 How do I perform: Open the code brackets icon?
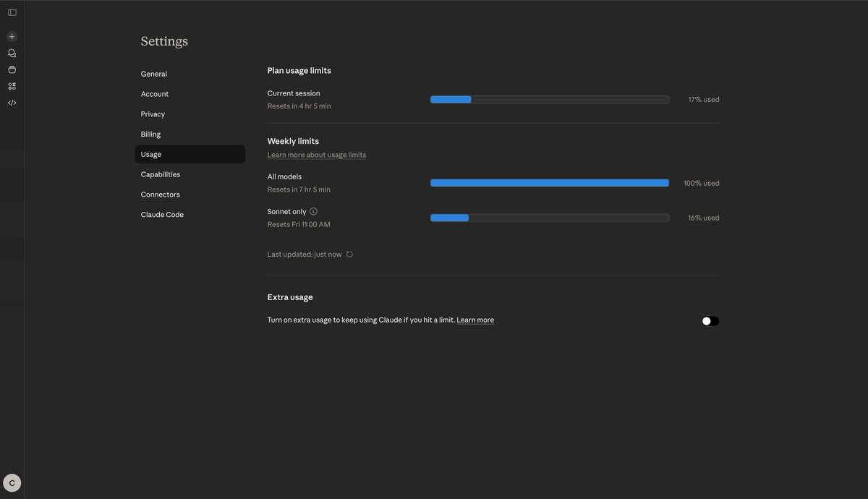pyautogui.click(x=12, y=103)
